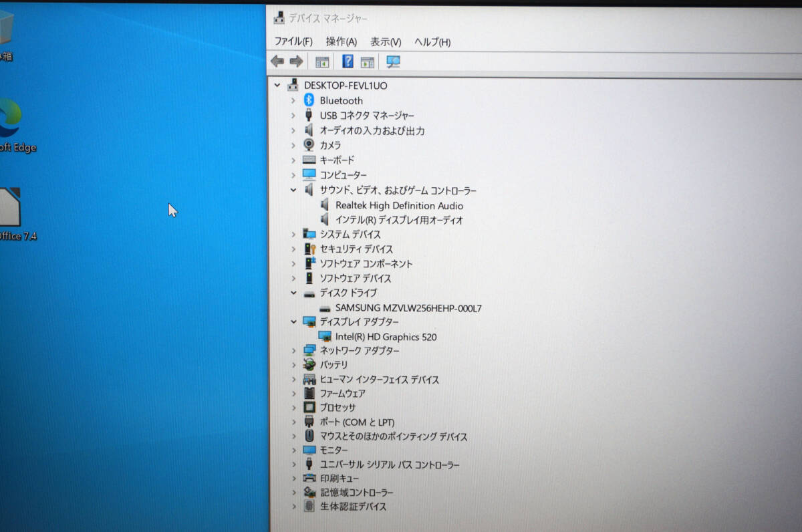This screenshot has height=532, width=802.
Task: Click the show/hide console tree toolbar icon
Action: click(322, 62)
